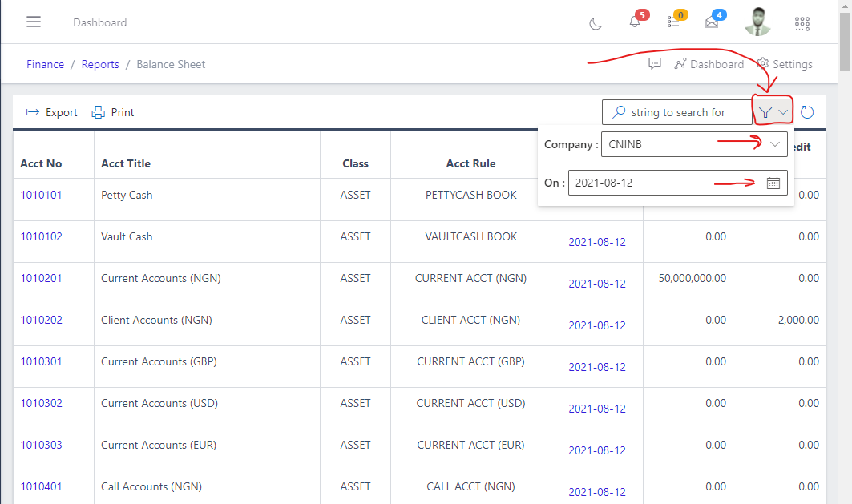Open the chat comment bubble icon
Viewport: 852px width, 504px height.
655,64
